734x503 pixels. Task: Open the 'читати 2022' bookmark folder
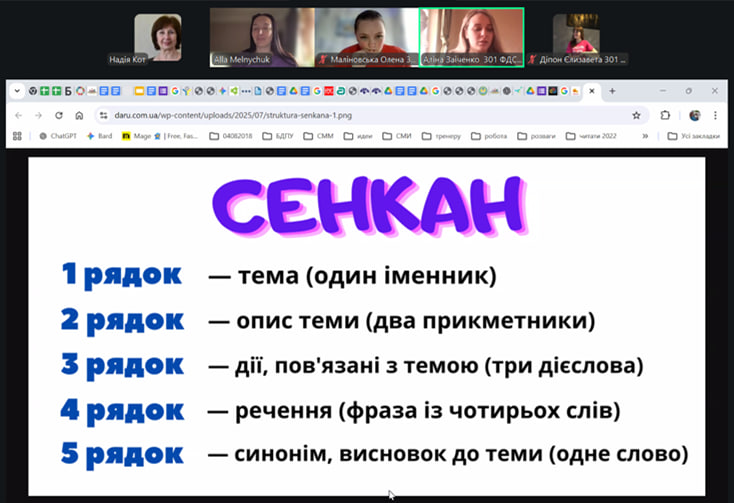[x=593, y=136]
